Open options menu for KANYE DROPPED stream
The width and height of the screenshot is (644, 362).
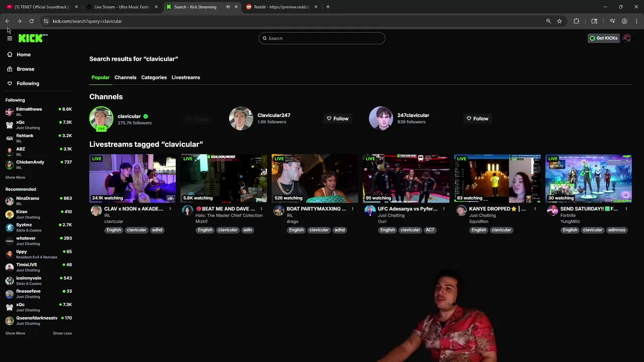click(535, 209)
